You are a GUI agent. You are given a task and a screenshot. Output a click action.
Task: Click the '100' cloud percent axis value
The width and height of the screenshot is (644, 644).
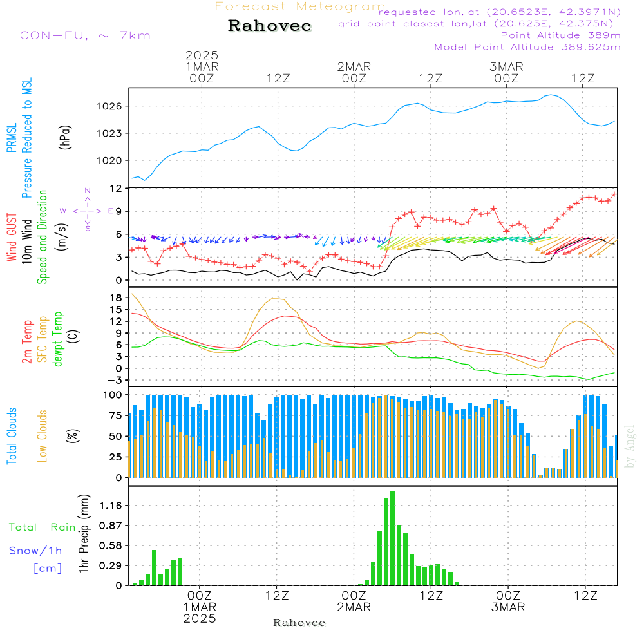pos(113,395)
